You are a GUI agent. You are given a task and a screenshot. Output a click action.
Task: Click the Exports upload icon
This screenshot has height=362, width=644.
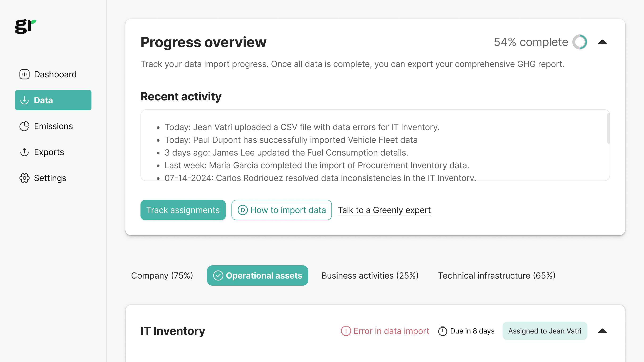point(25,152)
